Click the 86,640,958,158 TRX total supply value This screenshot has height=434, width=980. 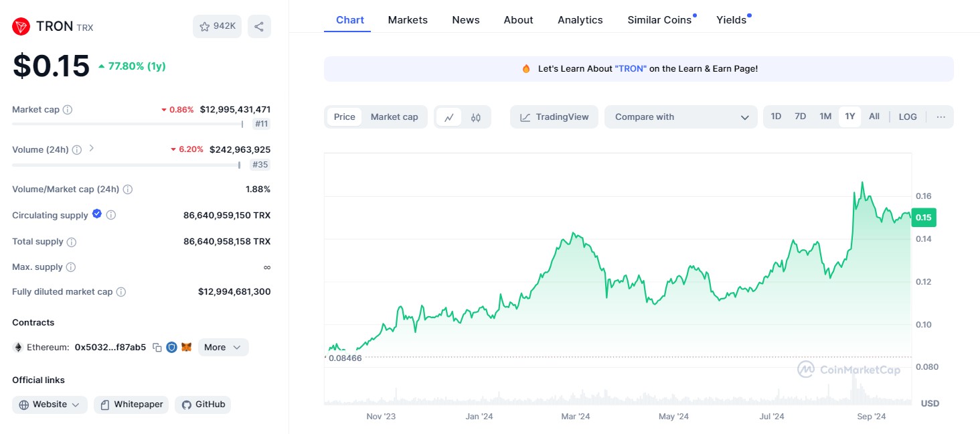click(227, 241)
